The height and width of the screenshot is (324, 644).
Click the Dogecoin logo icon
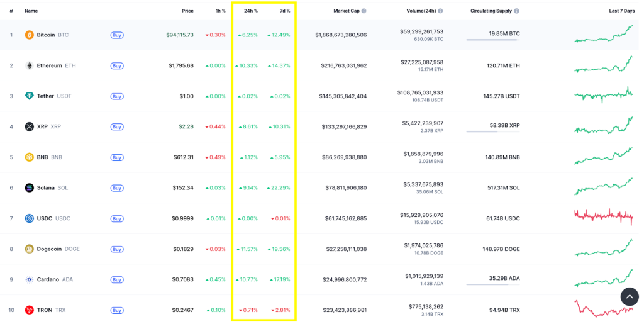[x=29, y=249]
